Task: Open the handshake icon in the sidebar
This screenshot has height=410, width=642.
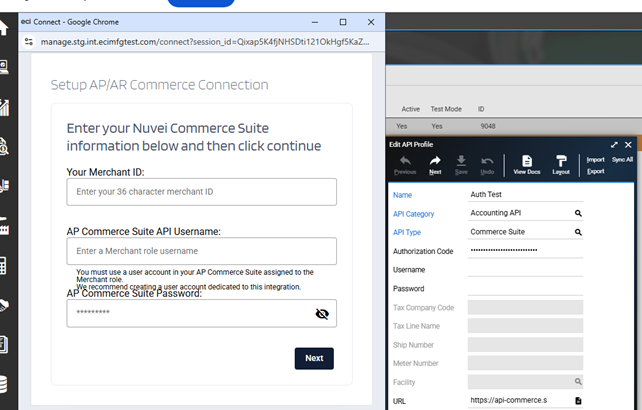Action: [4, 305]
